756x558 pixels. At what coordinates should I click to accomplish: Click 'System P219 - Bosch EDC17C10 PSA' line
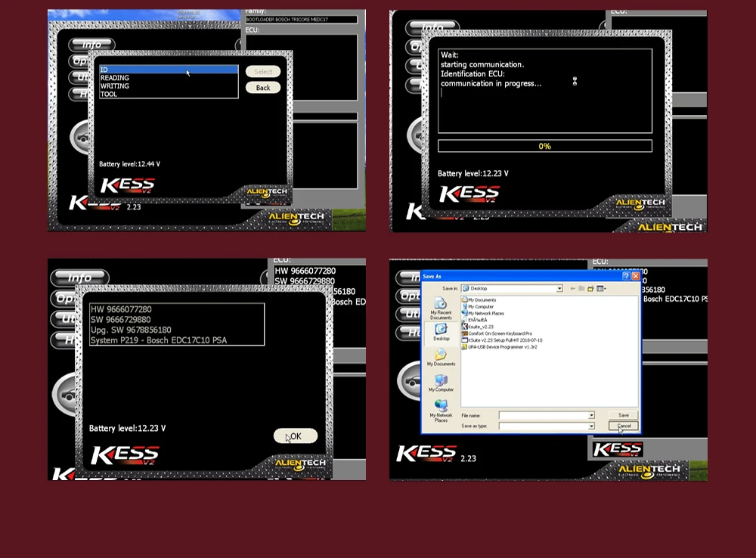click(x=159, y=340)
